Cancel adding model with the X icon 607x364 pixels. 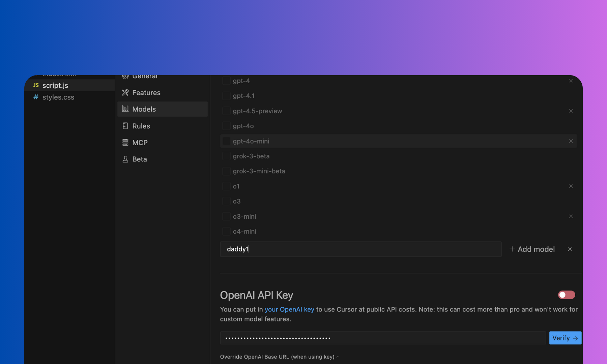pyautogui.click(x=570, y=249)
